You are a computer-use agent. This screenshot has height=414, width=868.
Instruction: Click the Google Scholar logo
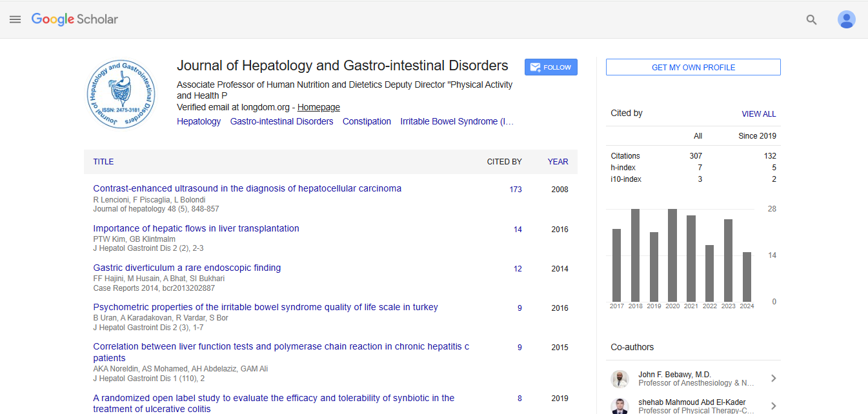click(75, 19)
